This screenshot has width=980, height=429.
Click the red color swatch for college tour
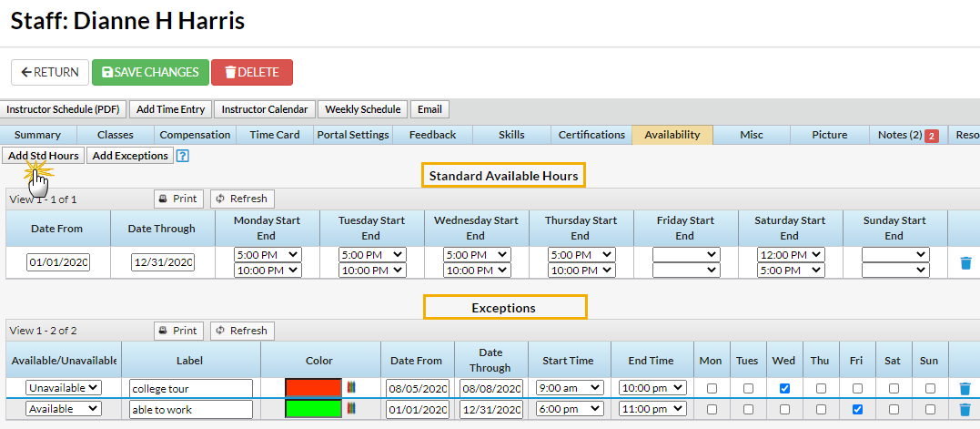[313, 388]
